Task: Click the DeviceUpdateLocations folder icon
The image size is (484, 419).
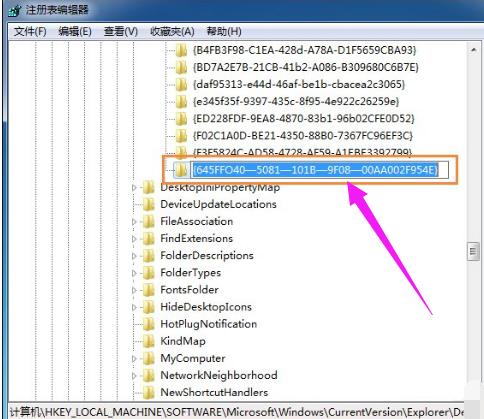Action: (149, 204)
